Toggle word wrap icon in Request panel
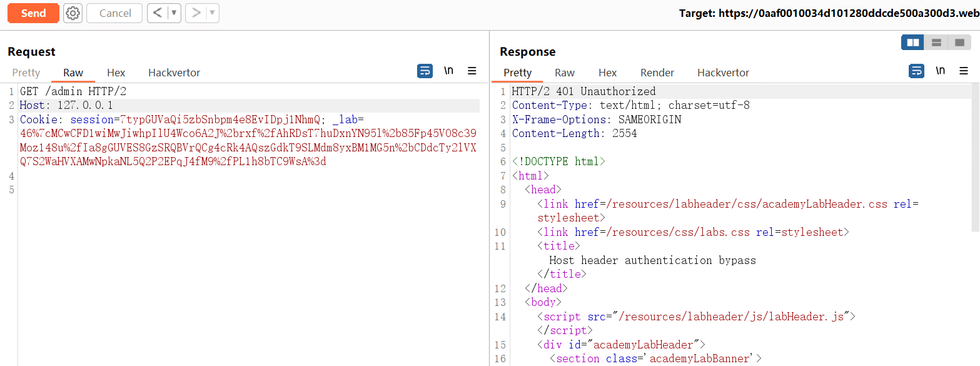This screenshot has width=980, height=366. tap(425, 71)
